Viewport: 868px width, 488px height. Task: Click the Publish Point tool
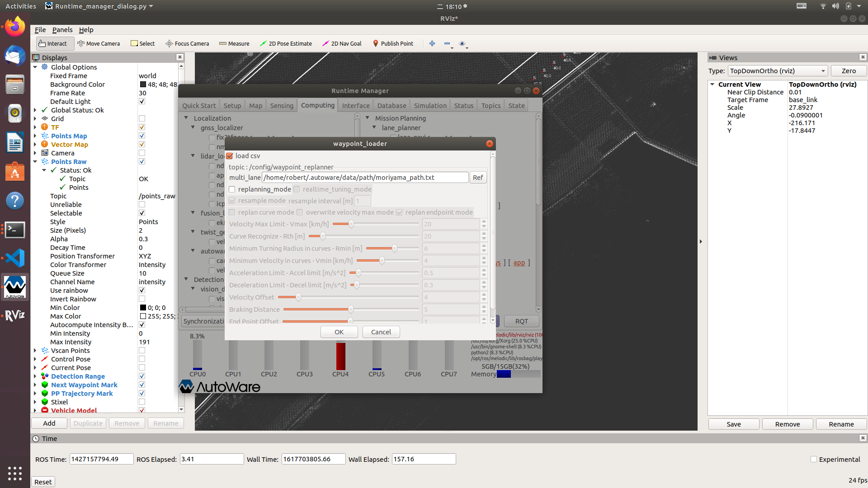coord(393,43)
